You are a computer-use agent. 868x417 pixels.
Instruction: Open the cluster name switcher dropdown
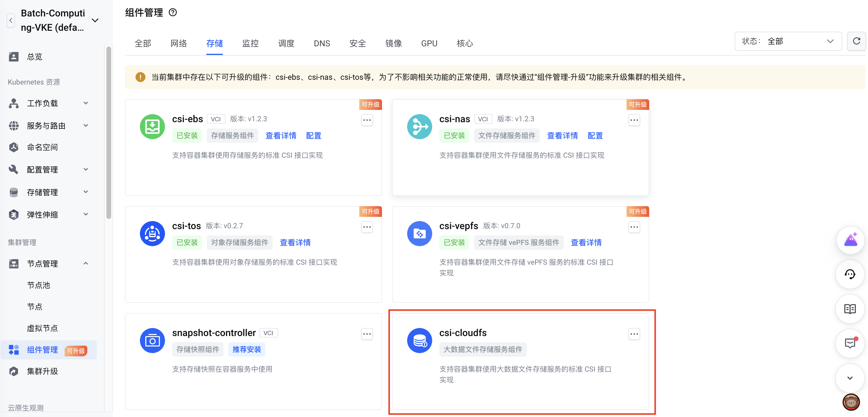(95, 20)
